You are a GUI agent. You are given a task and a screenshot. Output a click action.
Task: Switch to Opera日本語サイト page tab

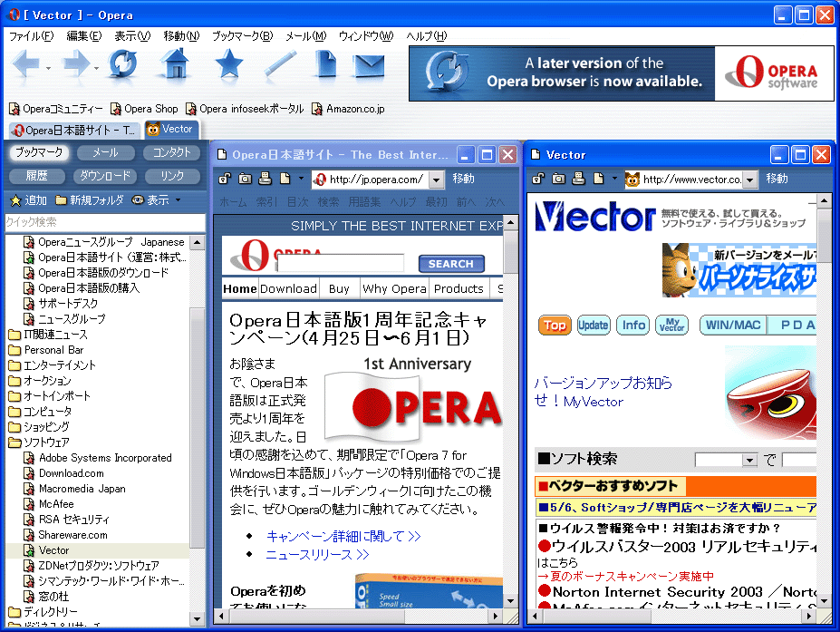click(x=74, y=131)
